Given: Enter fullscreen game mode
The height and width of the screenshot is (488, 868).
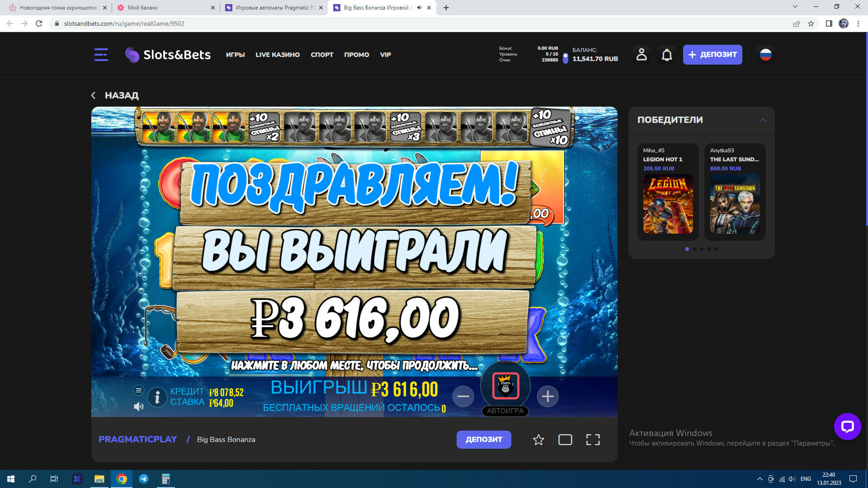Looking at the screenshot, I should 593,440.
